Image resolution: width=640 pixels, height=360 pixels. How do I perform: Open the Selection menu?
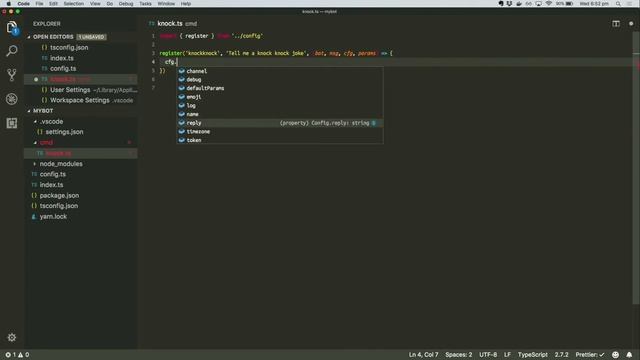tap(73, 4)
